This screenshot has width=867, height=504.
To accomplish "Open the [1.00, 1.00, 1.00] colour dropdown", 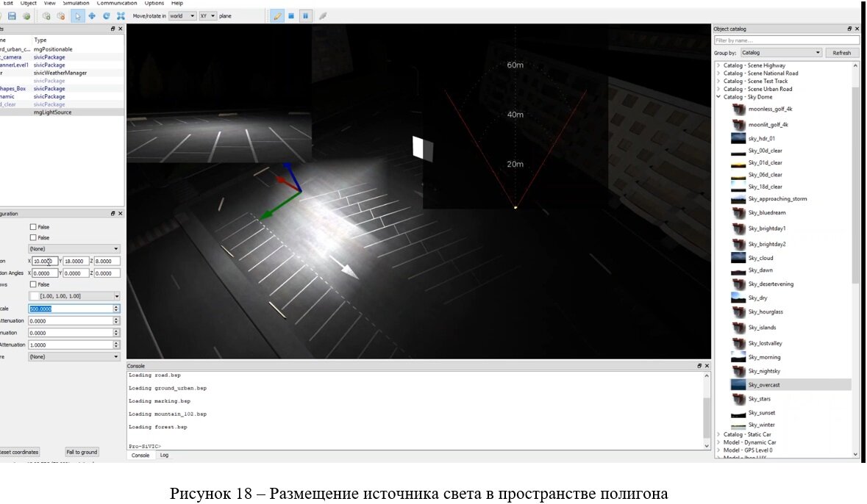I will pyautogui.click(x=74, y=296).
